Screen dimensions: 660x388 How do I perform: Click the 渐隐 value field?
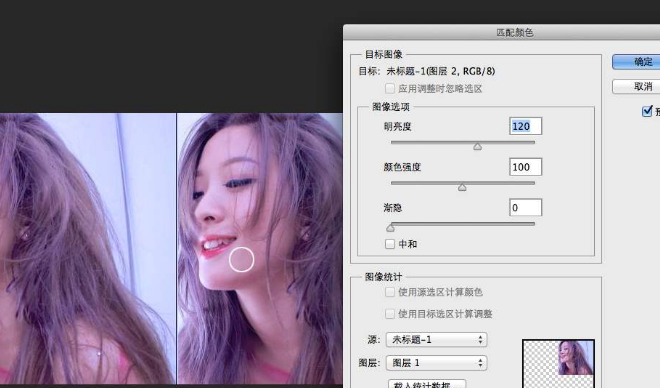click(x=525, y=207)
